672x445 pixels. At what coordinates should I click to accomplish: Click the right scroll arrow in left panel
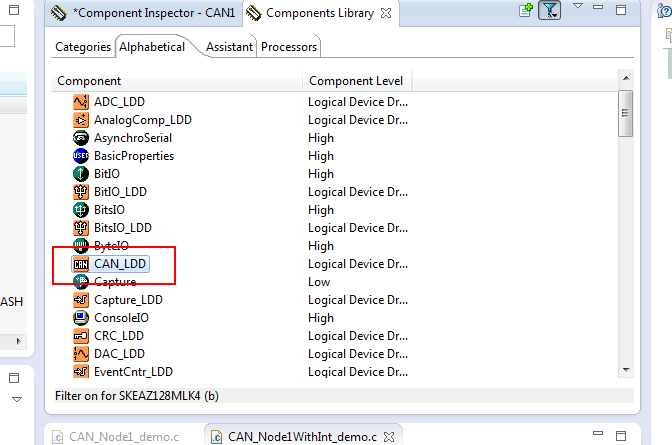point(18,342)
